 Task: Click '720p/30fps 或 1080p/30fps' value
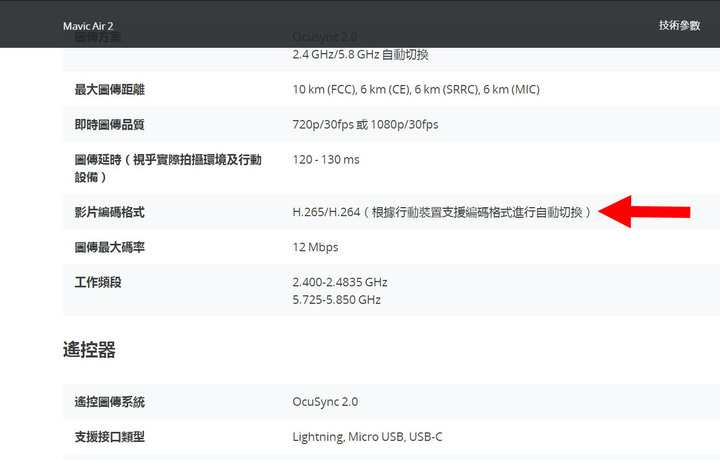click(x=366, y=124)
